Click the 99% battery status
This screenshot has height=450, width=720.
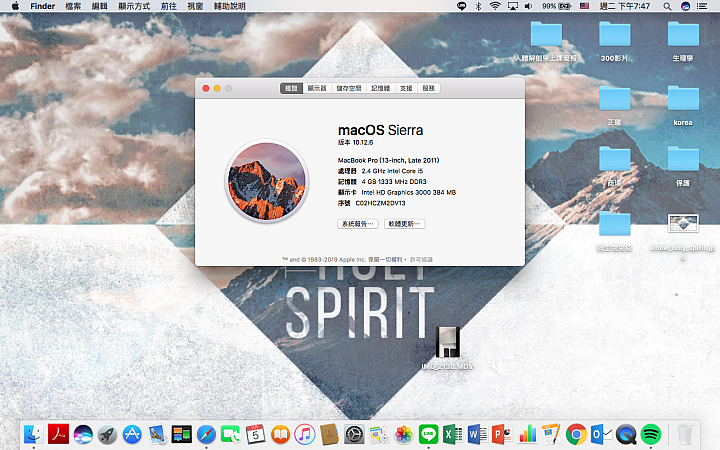(557, 6)
